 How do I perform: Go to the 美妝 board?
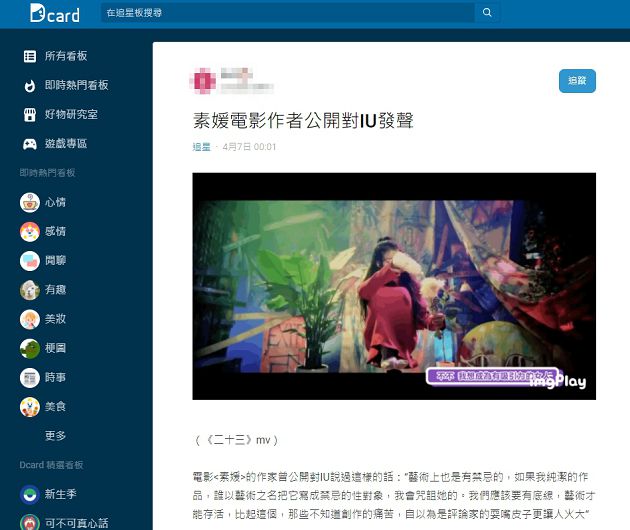(55, 320)
